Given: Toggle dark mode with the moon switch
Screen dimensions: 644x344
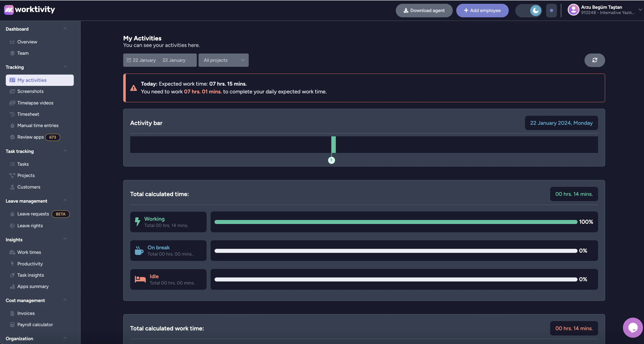Looking at the screenshot, I should tap(535, 10).
